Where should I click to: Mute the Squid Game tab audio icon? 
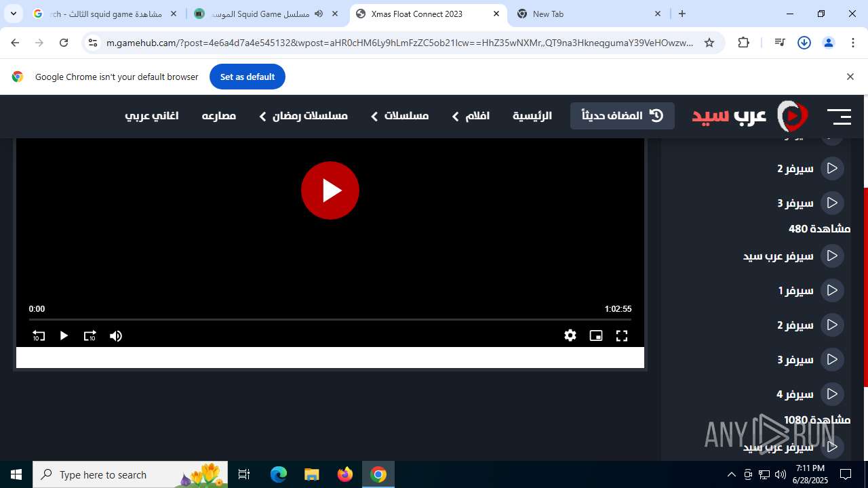[319, 14]
